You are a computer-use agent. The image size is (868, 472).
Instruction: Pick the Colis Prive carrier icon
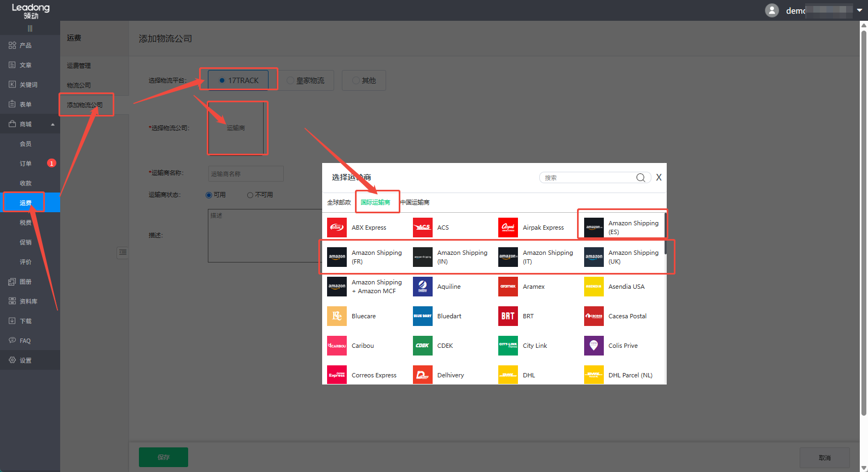tap(593, 346)
